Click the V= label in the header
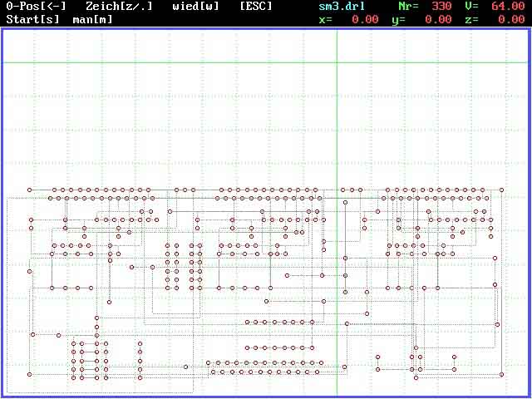The width and height of the screenshot is (532, 399). coord(471,6)
